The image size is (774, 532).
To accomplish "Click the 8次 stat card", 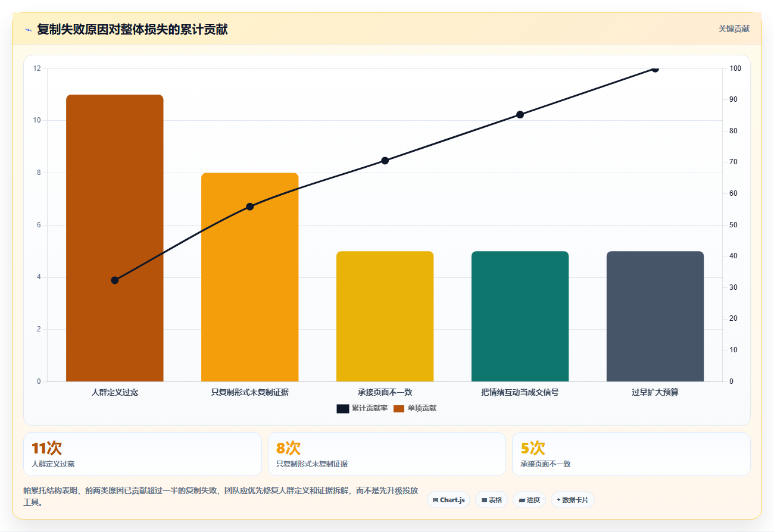I will 387,454.
